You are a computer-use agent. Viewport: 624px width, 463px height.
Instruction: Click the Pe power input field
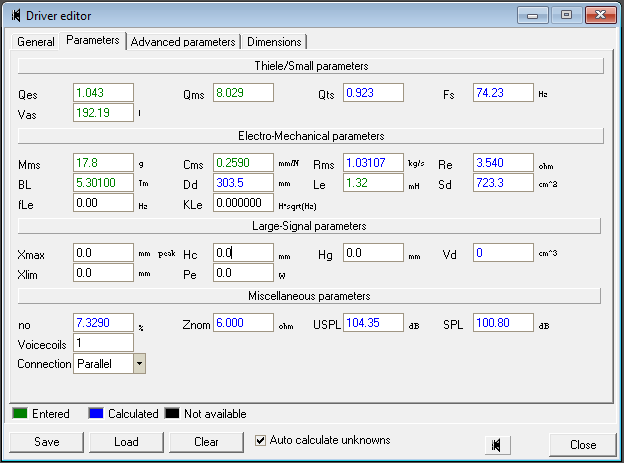click(x=244, y=273)
